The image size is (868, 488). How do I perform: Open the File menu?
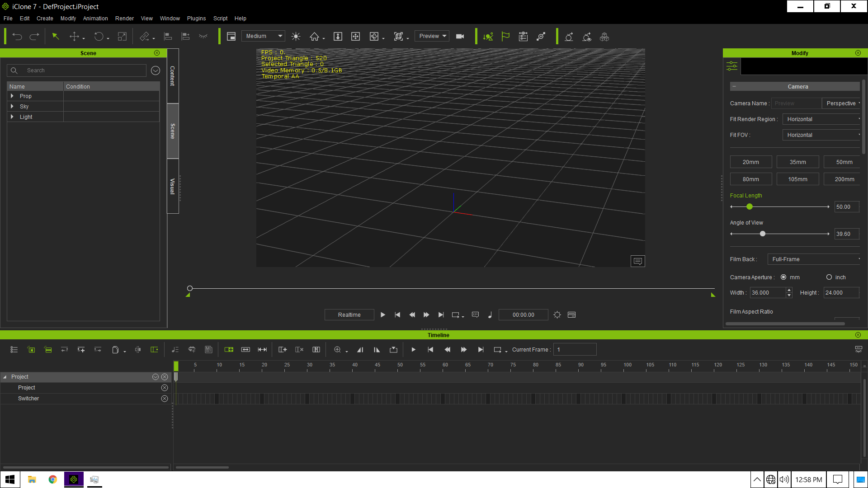pyautogui.click(x=8, y=19)
